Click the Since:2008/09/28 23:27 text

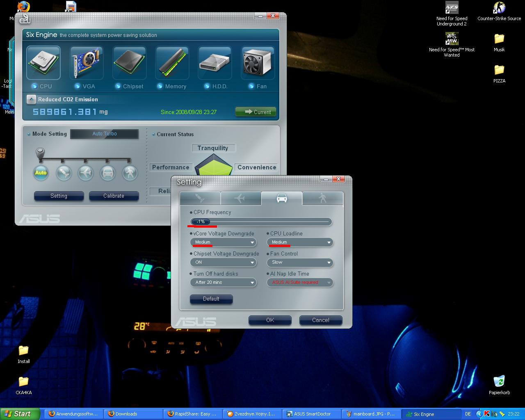tap(189, 112)
